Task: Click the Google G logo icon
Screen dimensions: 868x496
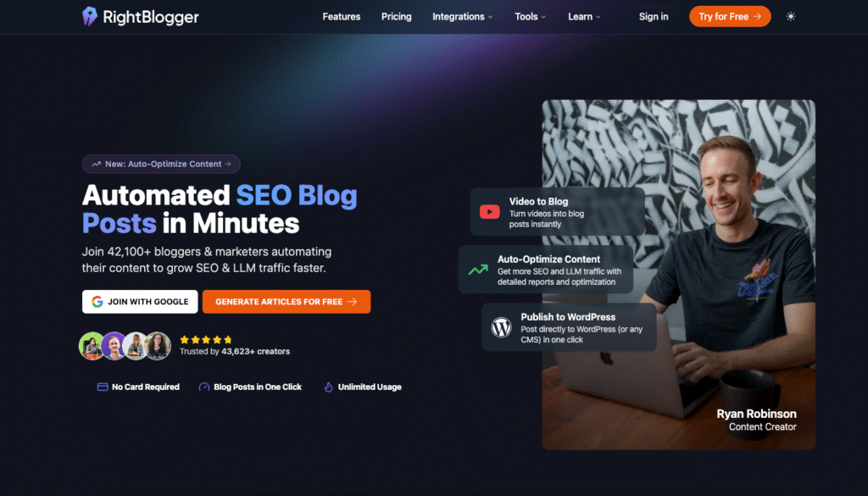Action: pyautogui.click(x=97, y=302)
